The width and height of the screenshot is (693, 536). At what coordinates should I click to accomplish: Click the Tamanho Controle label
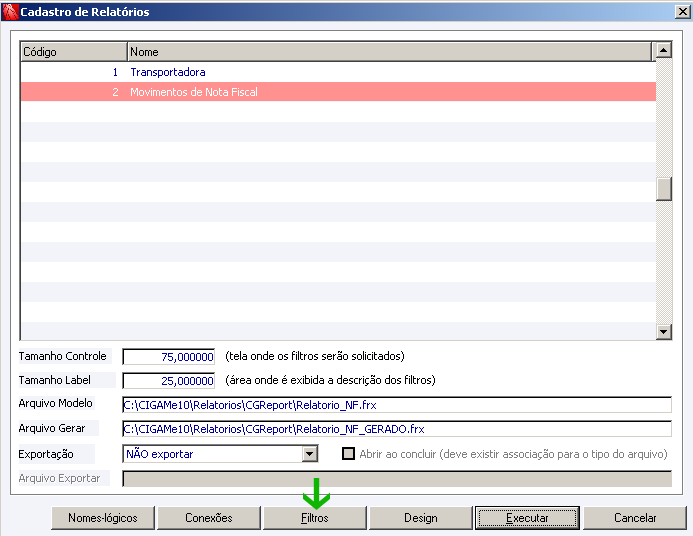(63, 356)
